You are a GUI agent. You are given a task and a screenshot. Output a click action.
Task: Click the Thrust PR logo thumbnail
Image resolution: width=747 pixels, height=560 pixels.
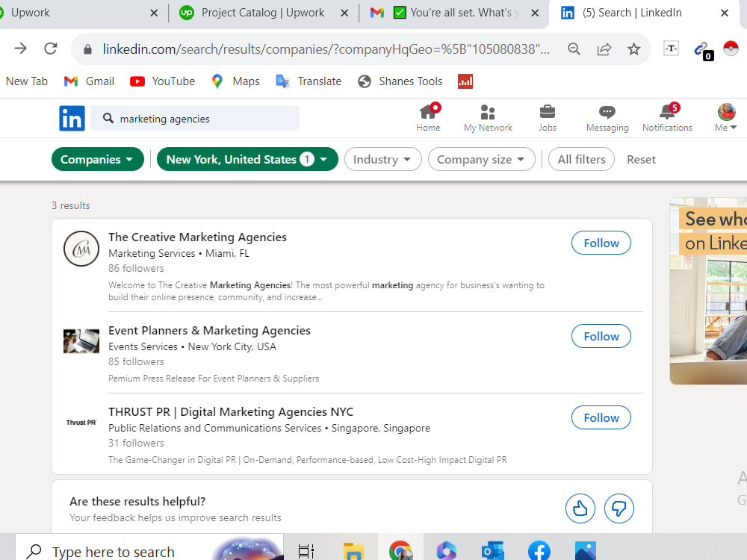(x=81, y=423)
